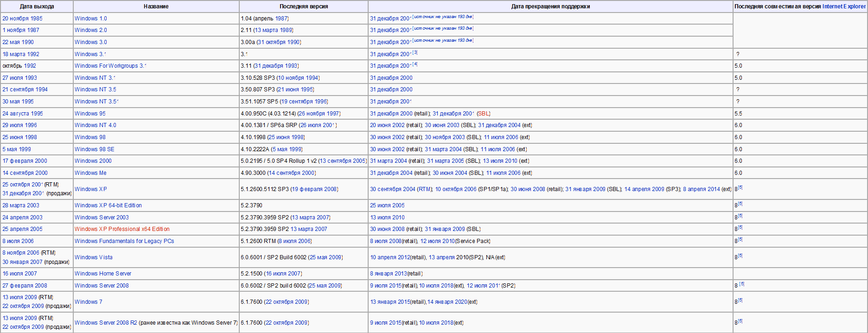Click the 8 апреля 2014 extended support link
The image size is (868, 333).
[x=702, y=189]
